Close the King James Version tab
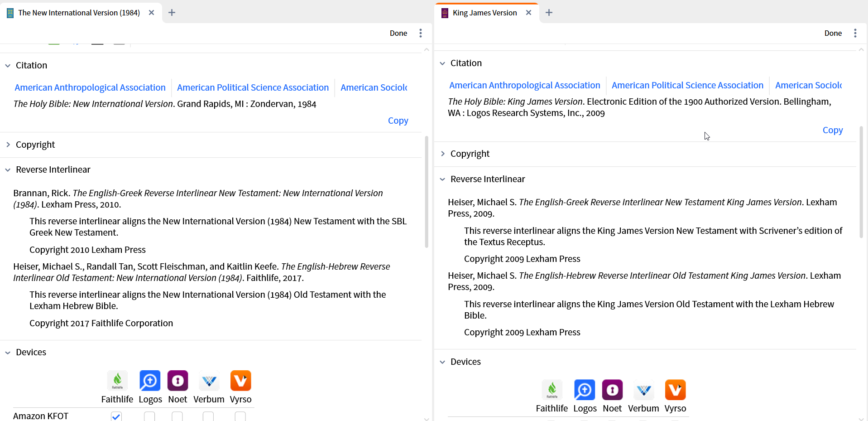868x421 pixels. pyautogui.click(x=528, y=13)
